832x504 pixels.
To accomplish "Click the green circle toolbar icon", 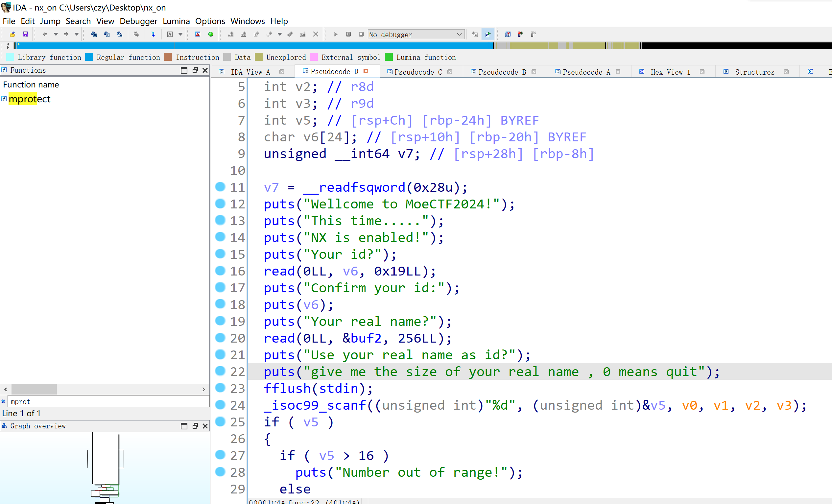I will (x=211, y=34).
